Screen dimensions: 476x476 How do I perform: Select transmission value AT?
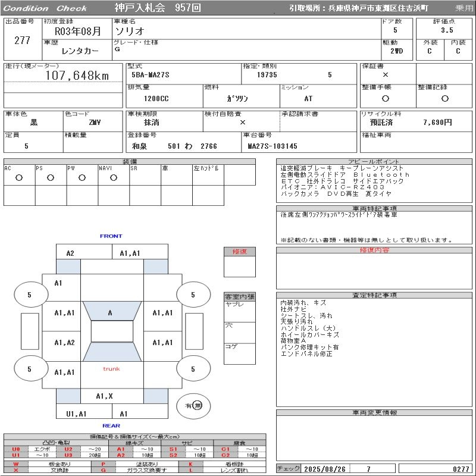click(x=308, y=99)
